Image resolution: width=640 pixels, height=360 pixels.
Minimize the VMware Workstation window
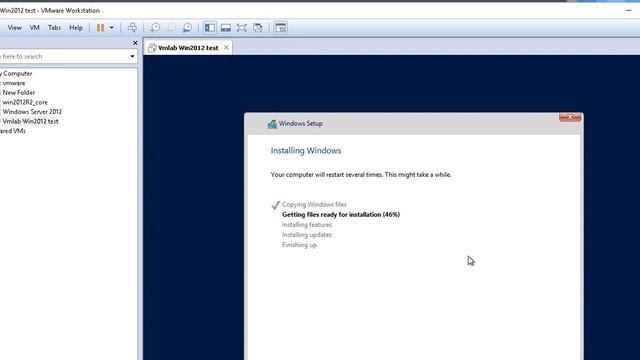click(628, 11)
